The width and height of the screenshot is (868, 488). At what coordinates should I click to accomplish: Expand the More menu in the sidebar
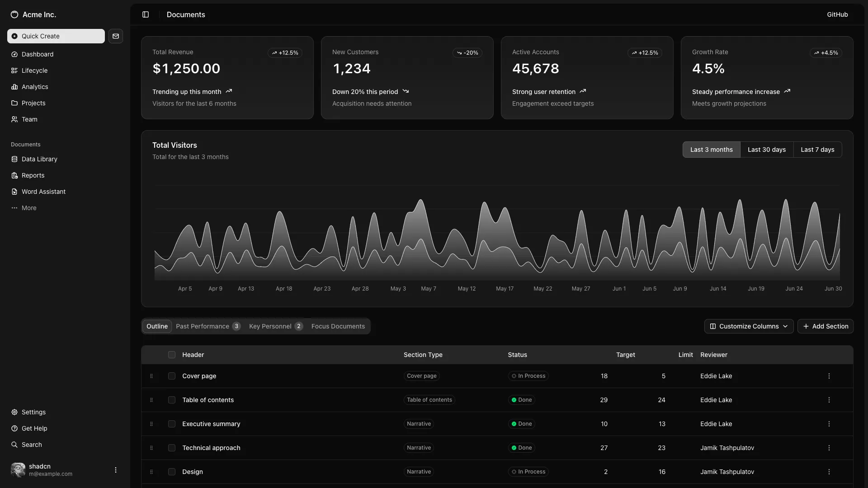click(28, 208)
